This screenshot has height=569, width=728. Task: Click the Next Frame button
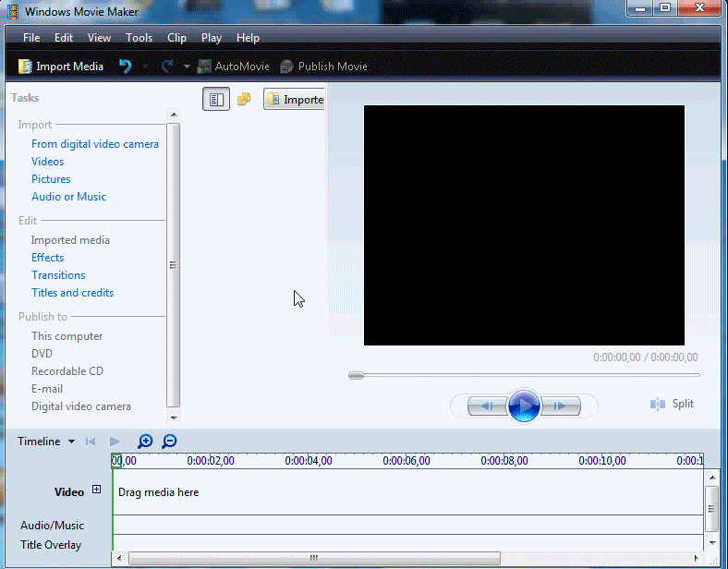(561, 406)
